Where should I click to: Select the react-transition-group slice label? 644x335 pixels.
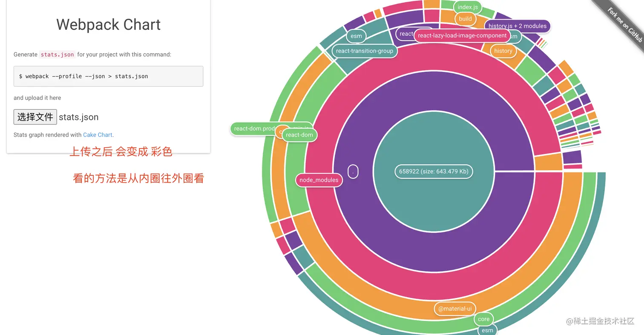(x=364, y=51)
